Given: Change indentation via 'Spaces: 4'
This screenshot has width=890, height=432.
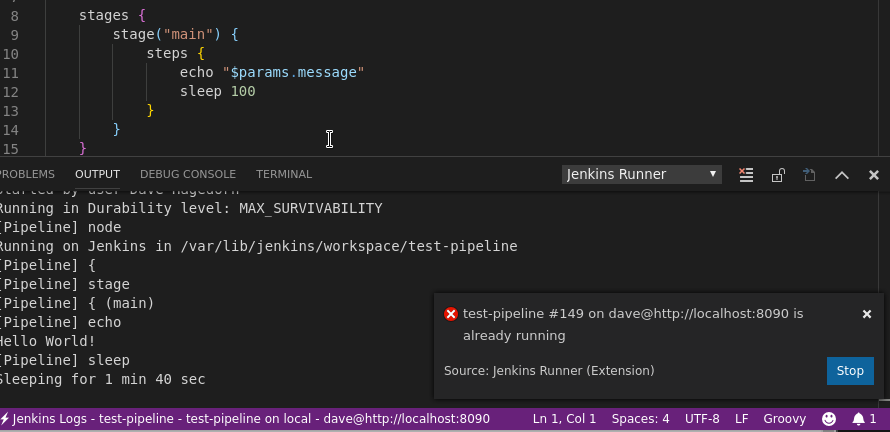Looking at the screenshot, I should 640,419.
